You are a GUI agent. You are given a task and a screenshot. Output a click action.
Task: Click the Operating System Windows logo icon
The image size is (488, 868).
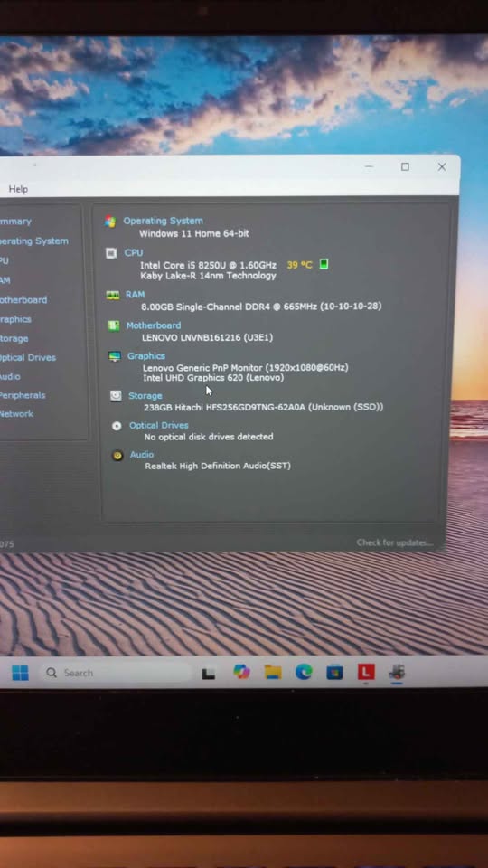[110, 222]
